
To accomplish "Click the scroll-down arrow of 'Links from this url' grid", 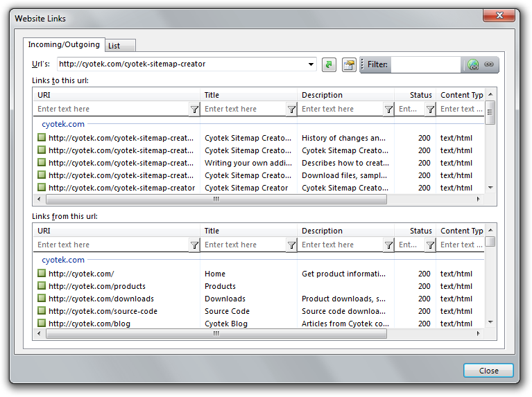I will (x=490, y=322).
